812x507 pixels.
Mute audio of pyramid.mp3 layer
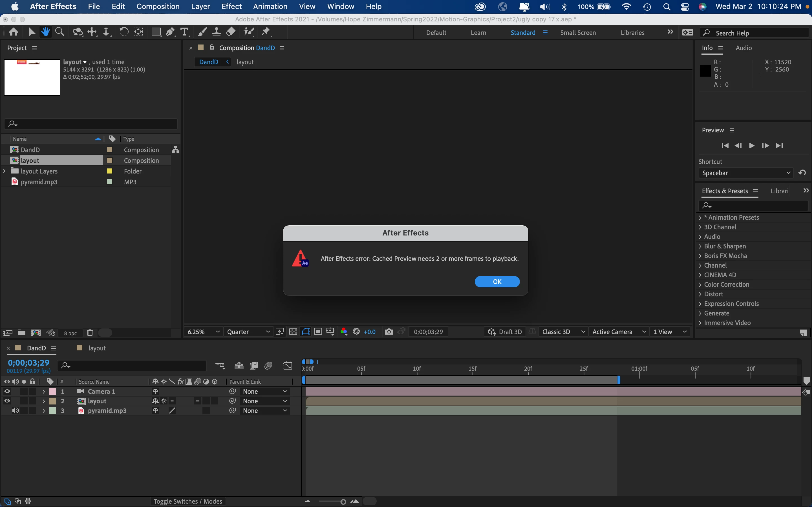[x=16, y=410]
